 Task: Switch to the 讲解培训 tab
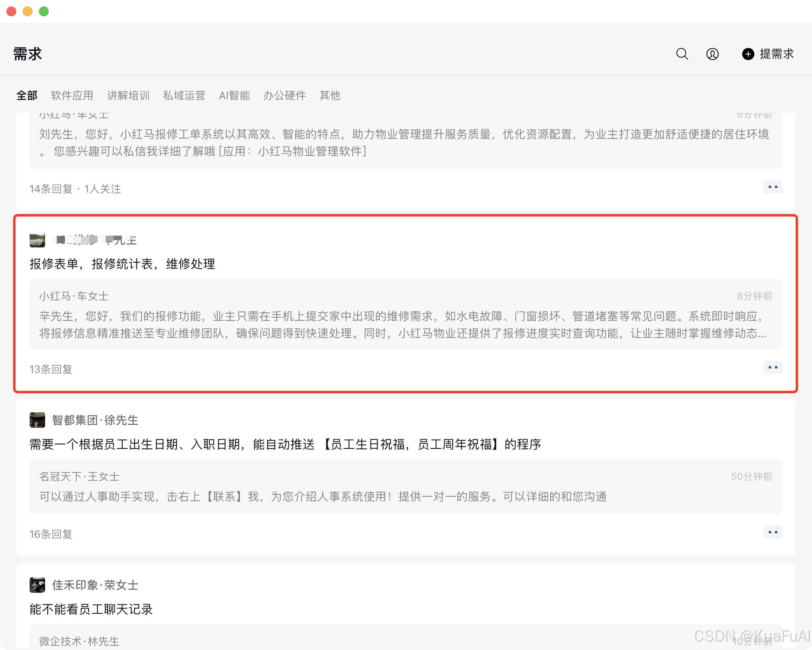point(128,95)
